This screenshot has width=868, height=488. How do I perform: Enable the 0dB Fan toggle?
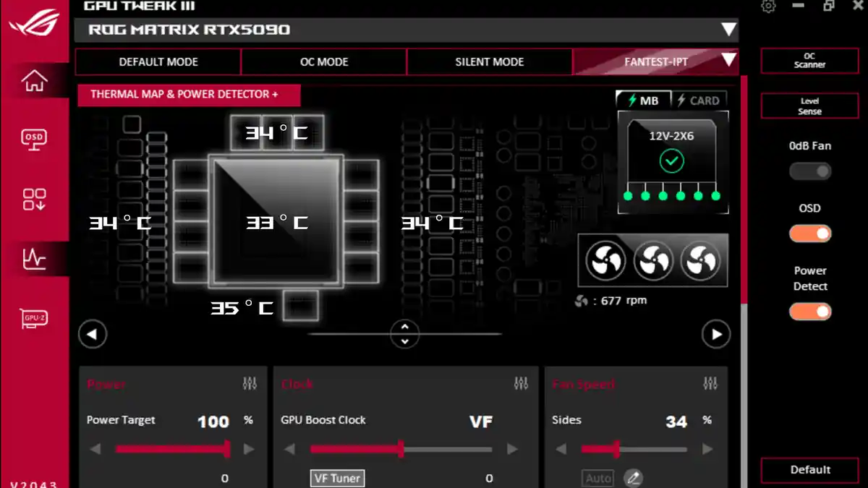(x=809, y=171)
